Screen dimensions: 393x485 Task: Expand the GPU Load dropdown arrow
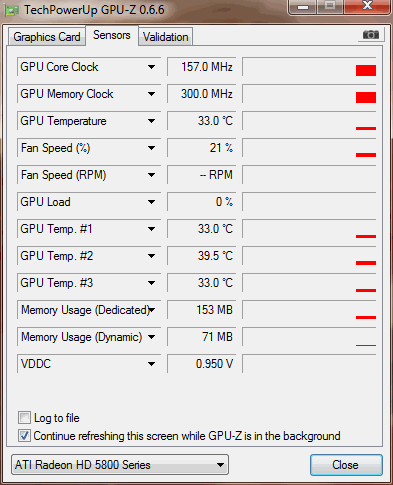(x=151, y=202)
